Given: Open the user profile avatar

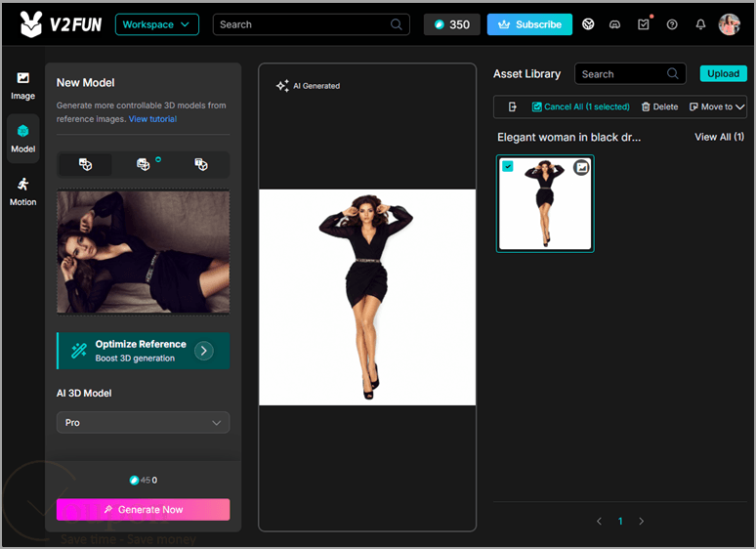Looking at the screenshot, I should 729,24.
